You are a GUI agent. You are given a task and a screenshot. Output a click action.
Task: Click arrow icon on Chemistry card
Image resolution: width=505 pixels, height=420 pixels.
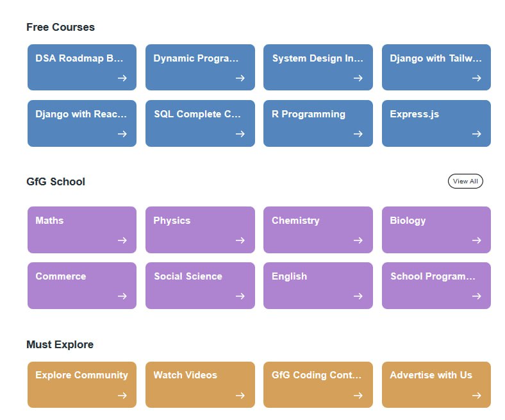click(x=358, y=240)
